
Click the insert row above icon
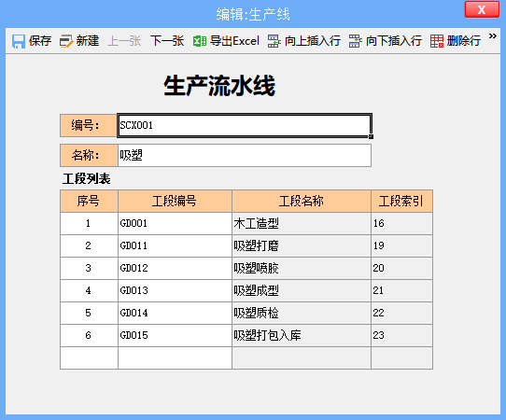point(274,41)
